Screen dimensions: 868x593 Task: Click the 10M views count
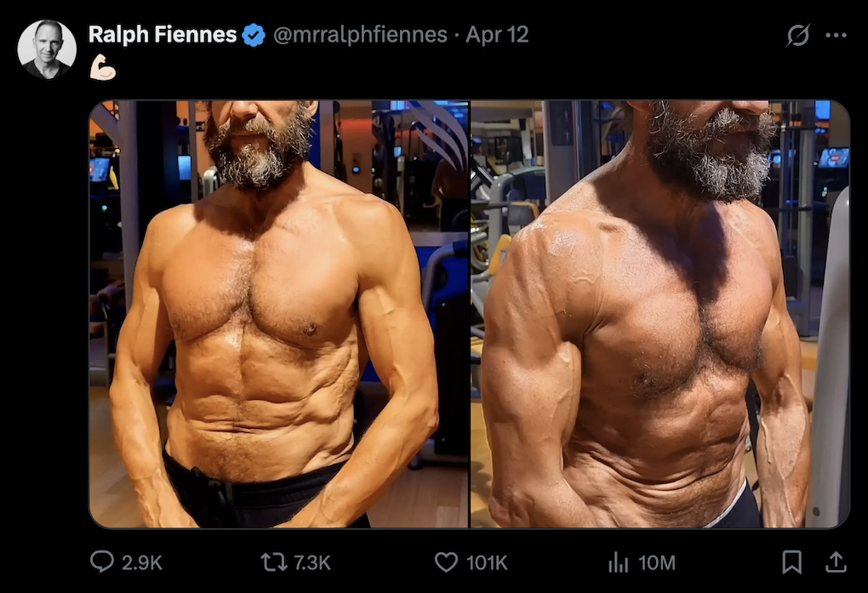point(656,562)
